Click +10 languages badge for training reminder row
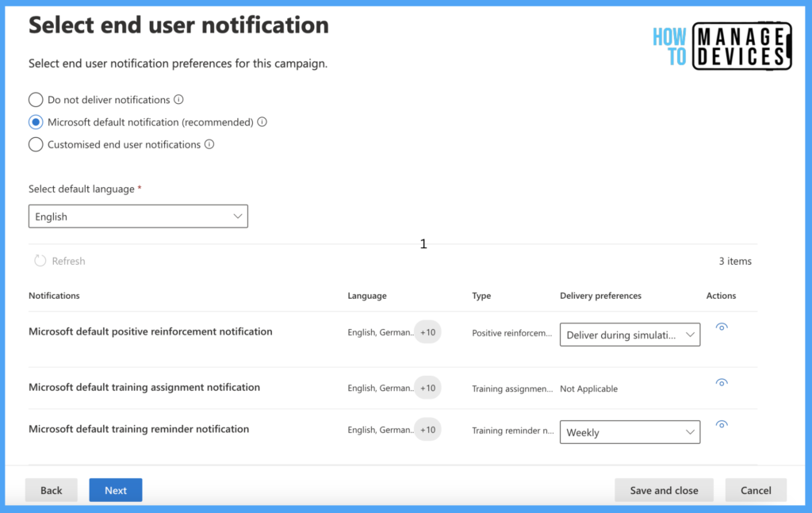 click(427, 430)
